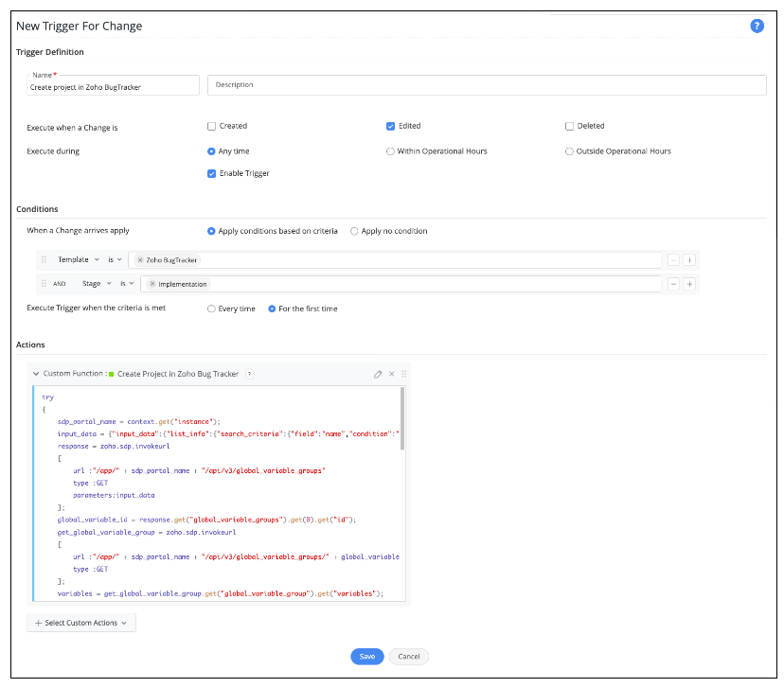Delete the Template condition row
Viewport: 784px width, 688px height.
click(x=673, y=260)
